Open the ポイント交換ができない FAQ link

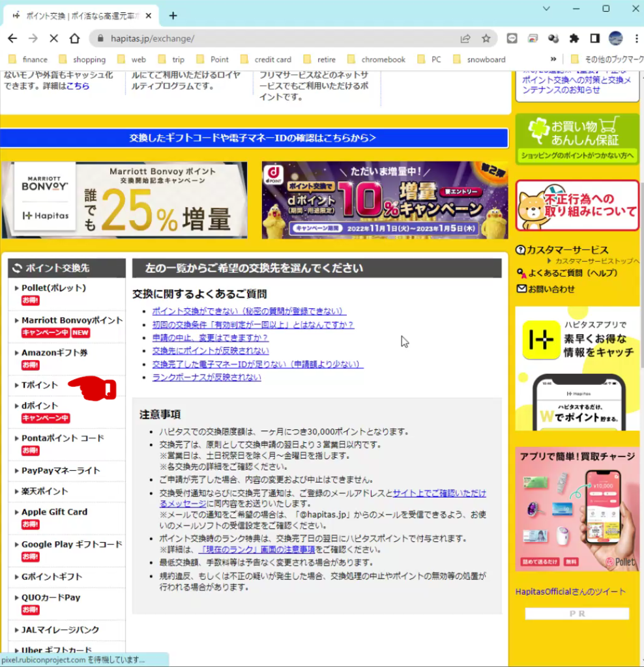pyautogui.click(x=249, y=311)
